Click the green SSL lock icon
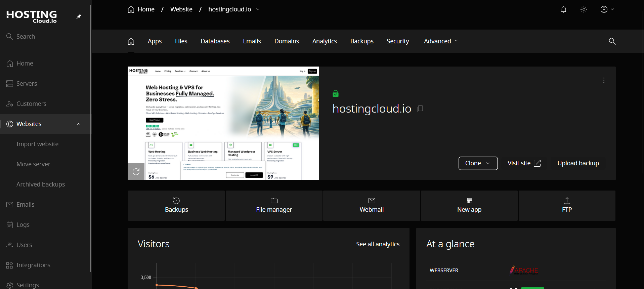Screen dimensions: 644x289 coord(335,94)
